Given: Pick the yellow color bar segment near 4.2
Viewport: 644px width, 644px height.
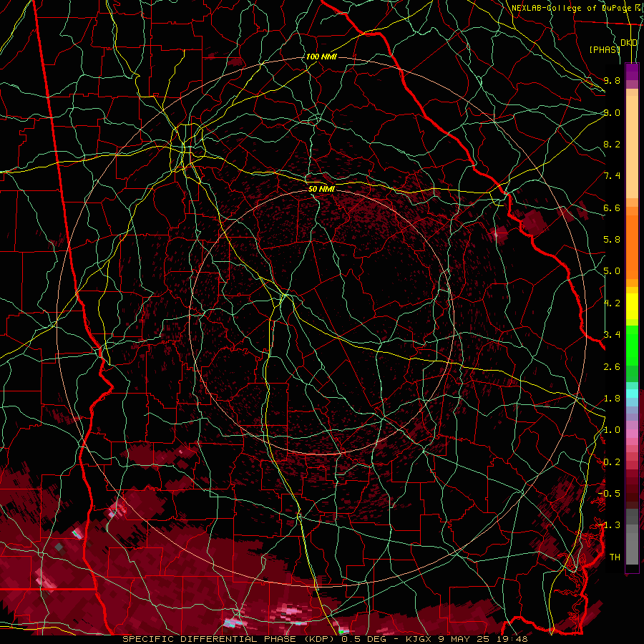Looking at the screenshot, I should [632, 306].
